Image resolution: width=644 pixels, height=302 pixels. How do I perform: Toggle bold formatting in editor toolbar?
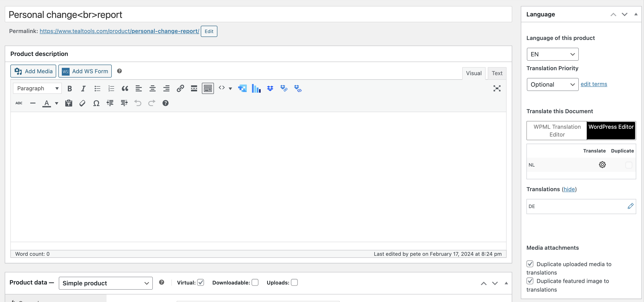70,89
